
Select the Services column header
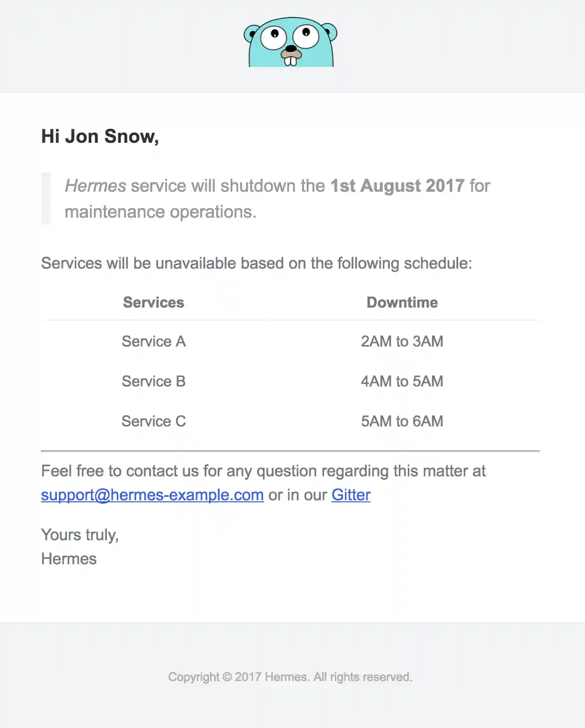click(x=154, y=303)
